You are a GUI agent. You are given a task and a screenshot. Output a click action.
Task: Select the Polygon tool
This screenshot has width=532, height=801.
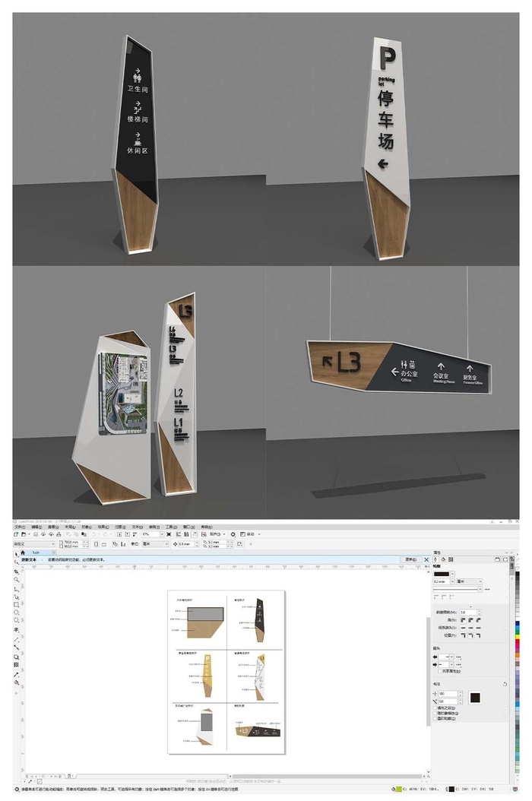point(17,620)
